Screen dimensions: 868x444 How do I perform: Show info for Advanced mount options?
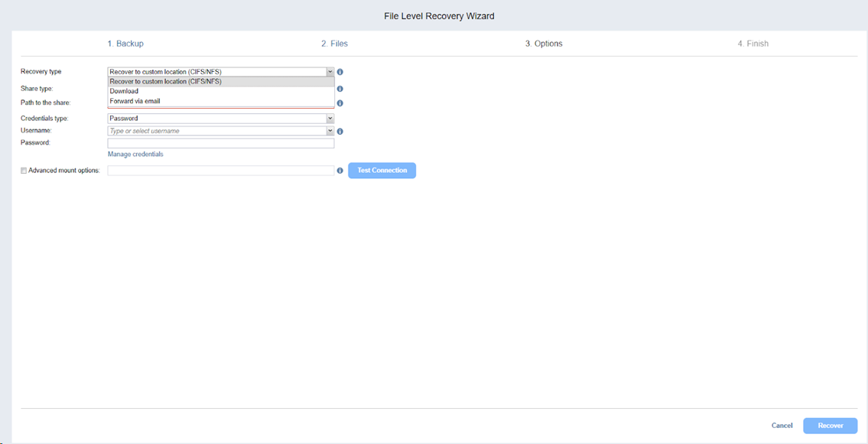(340, 171)
